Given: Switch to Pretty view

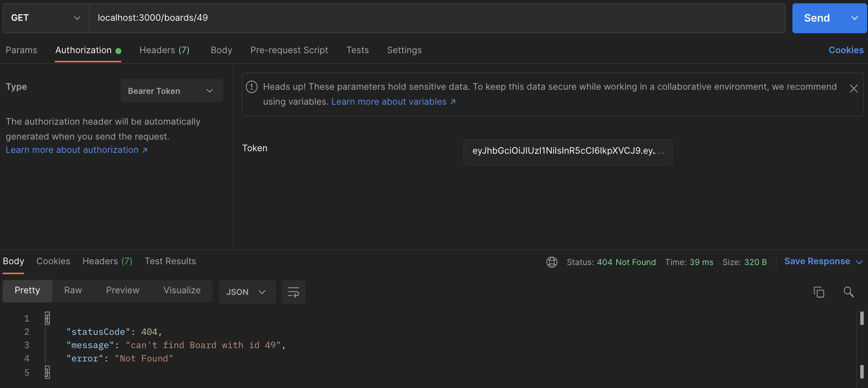Looking at the screenshot, I should click(27, 290).
